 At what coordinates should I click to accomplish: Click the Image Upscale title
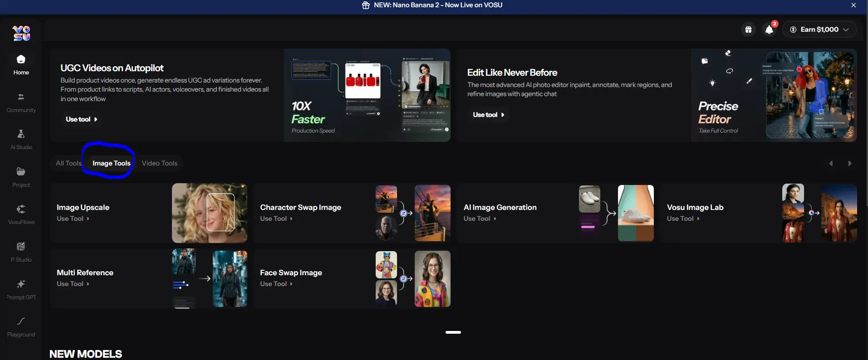83,207
